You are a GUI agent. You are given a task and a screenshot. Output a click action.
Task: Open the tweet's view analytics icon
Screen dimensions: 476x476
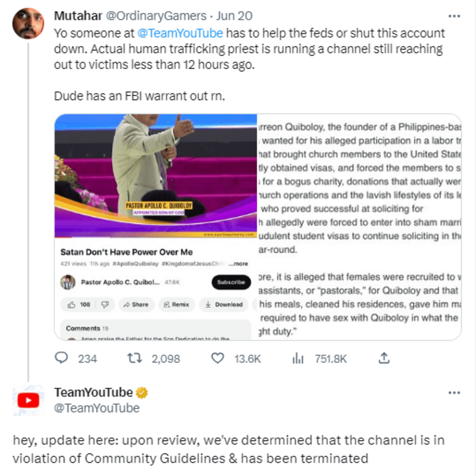pos(298,358)
